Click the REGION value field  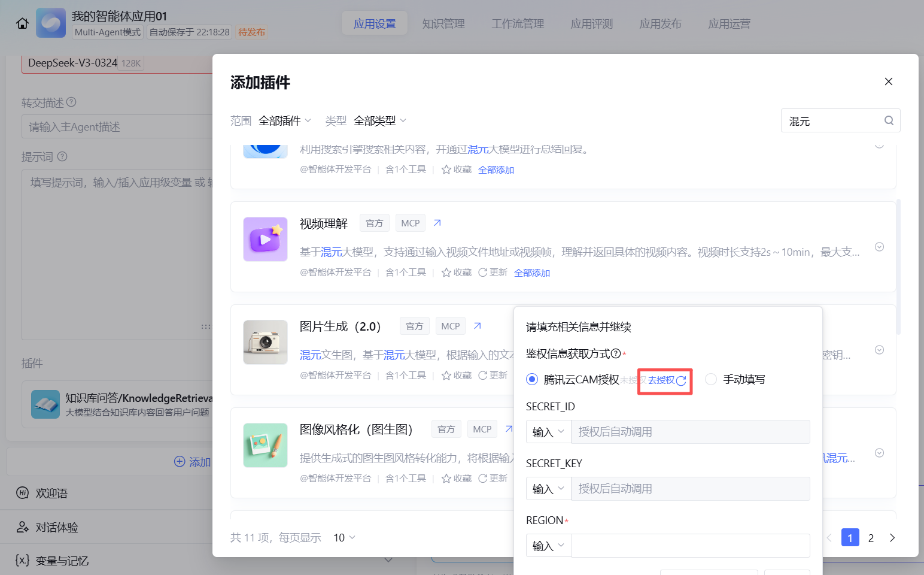coord(691,546)
